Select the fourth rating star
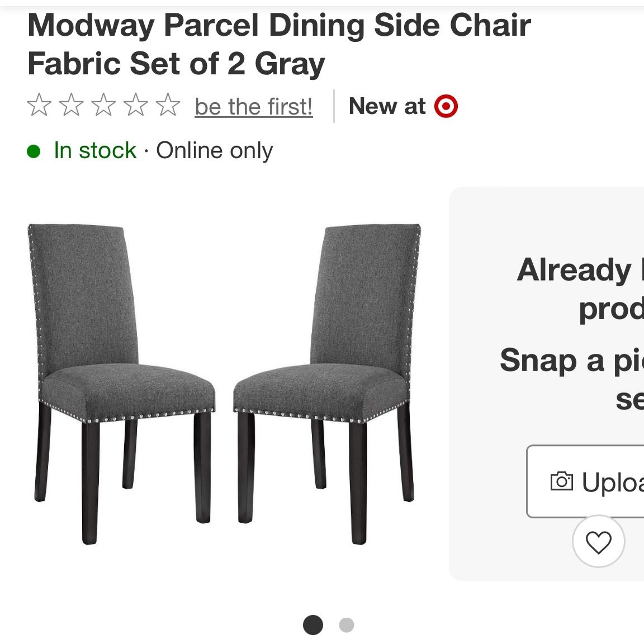This screenshot has height=644, width=644. point(135,105)
